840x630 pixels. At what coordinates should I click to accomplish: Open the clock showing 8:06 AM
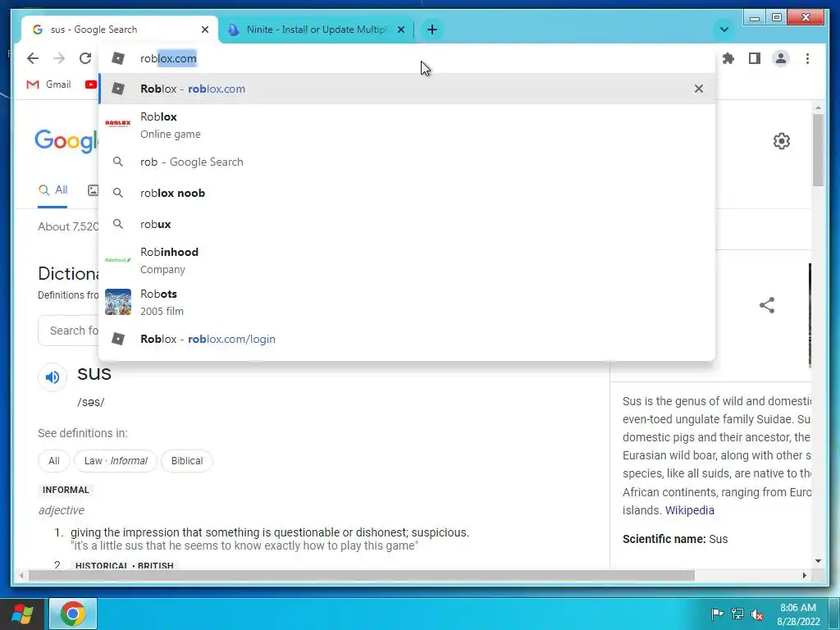pyautogui.click(x=798, y=614)
